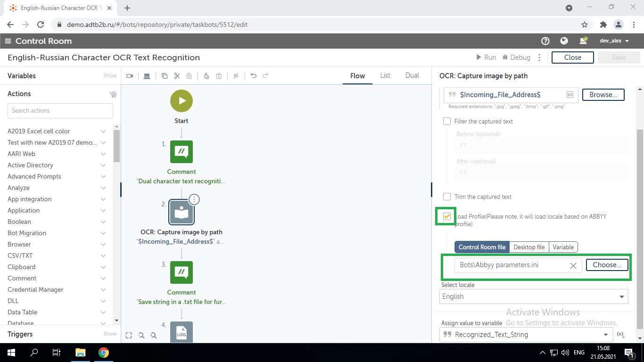Click the Close button
This screenshot has width=644, height=362.
click(573, 58)
